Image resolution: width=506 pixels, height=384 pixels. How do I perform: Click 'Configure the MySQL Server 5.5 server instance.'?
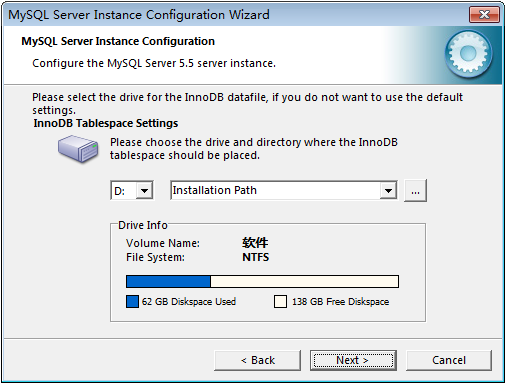coord(154,63)
